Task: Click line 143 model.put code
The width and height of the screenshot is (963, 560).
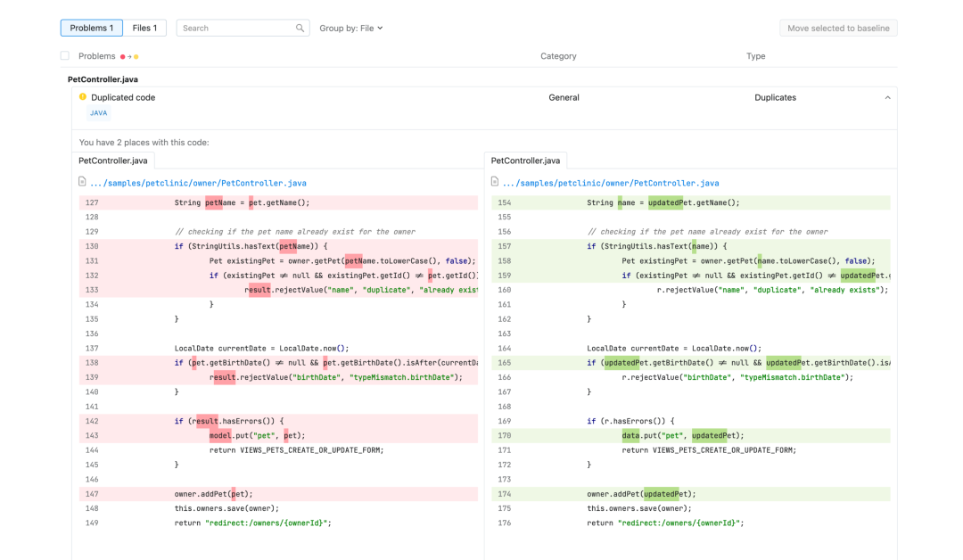Action: tap(258, 436)
